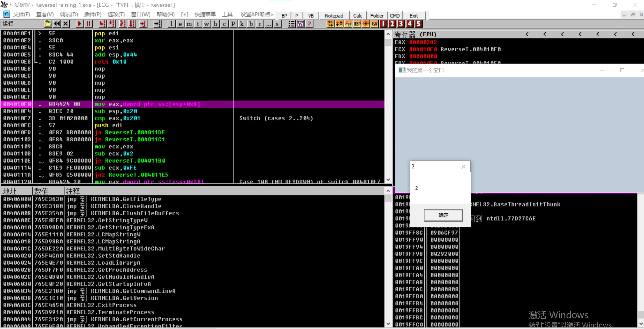Open the red question mark help icon
Image resolution: width=644 pixels, height=329 pixels.
pos(309,24)
